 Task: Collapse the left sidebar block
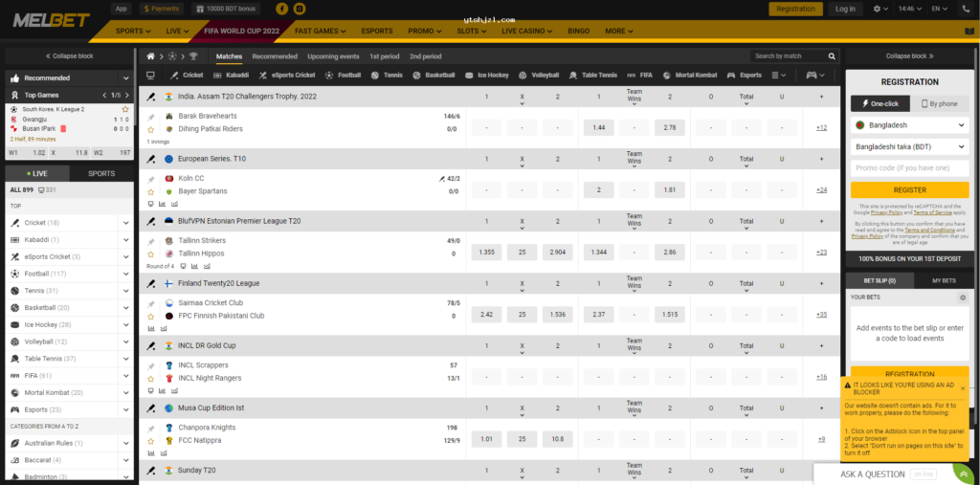click(69, 56)
